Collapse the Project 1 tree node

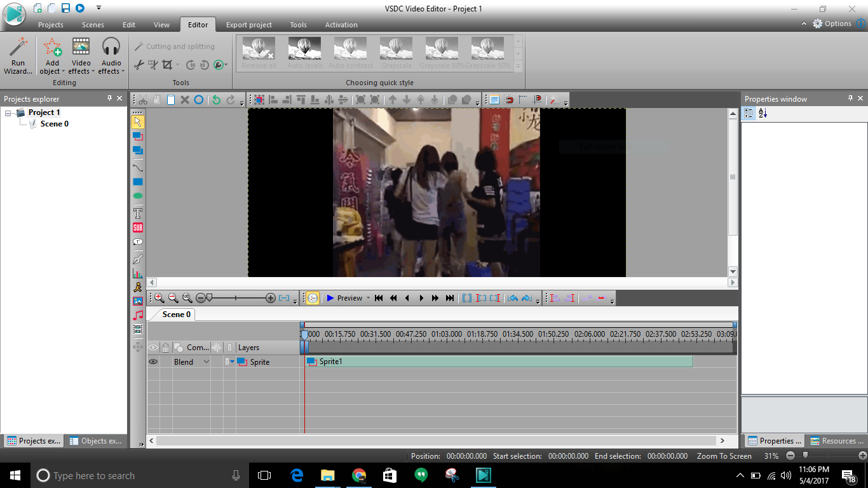click(7, 112)
